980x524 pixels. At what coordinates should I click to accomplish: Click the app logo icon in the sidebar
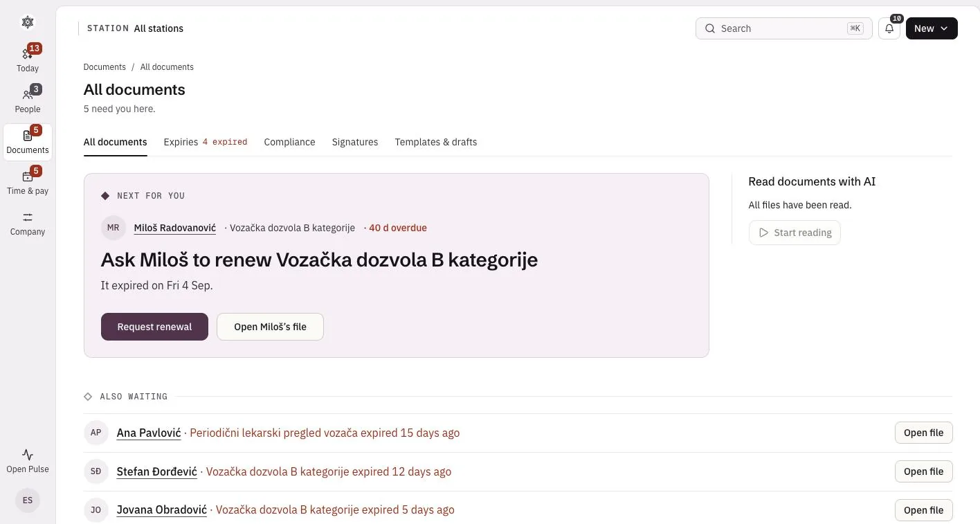tap(28, 22)
